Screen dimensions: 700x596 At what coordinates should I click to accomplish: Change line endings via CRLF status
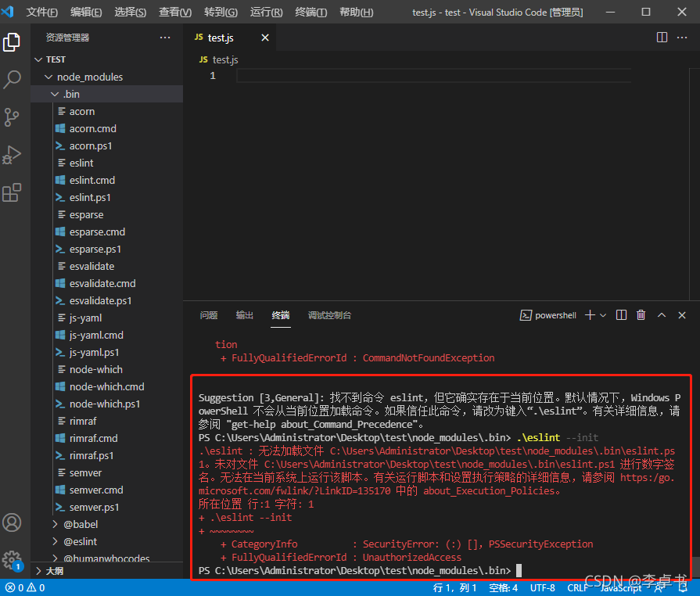click(x=578, y=587)
